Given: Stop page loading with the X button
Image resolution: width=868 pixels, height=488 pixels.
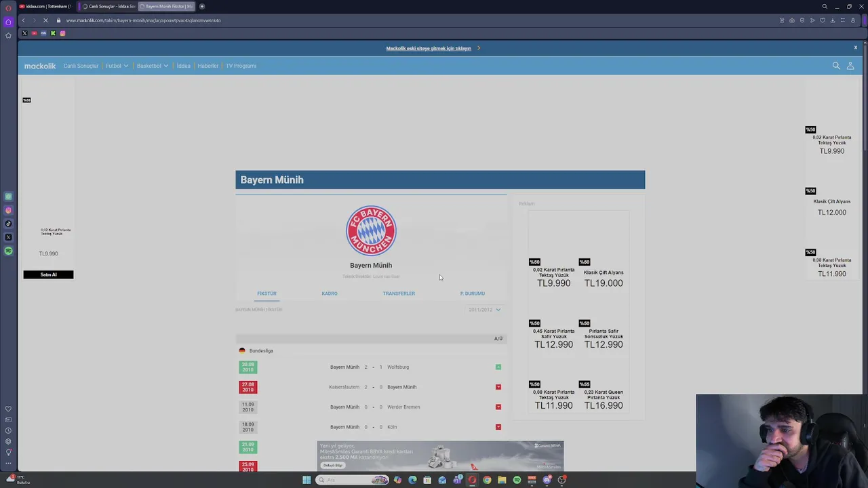Looking at the screenshot, I should tap(45, 20).
